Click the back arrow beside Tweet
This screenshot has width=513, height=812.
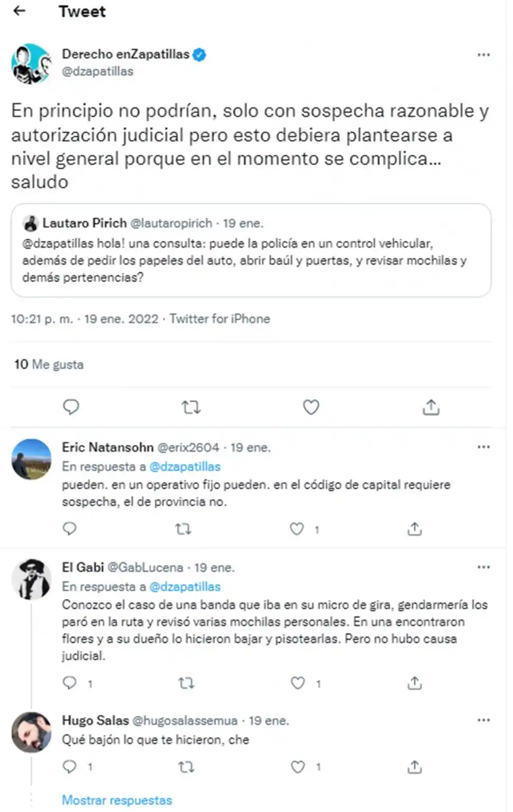pyautogui.click(x=20, y=11)
